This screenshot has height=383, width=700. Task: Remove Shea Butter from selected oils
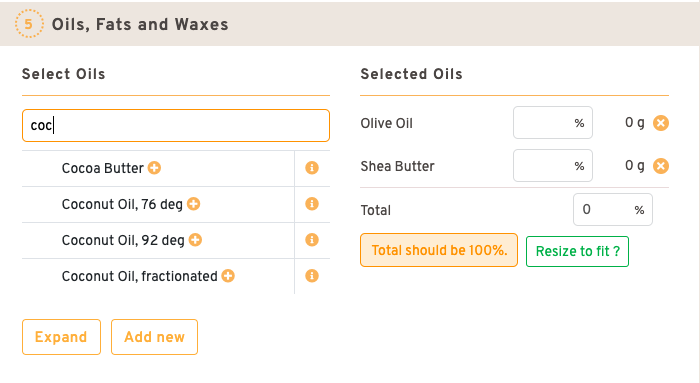pyautogui.click(x=661, y=166)
